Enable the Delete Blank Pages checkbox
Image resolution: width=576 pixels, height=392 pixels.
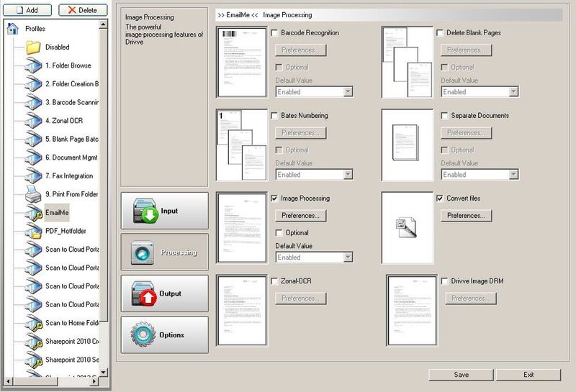440,33
